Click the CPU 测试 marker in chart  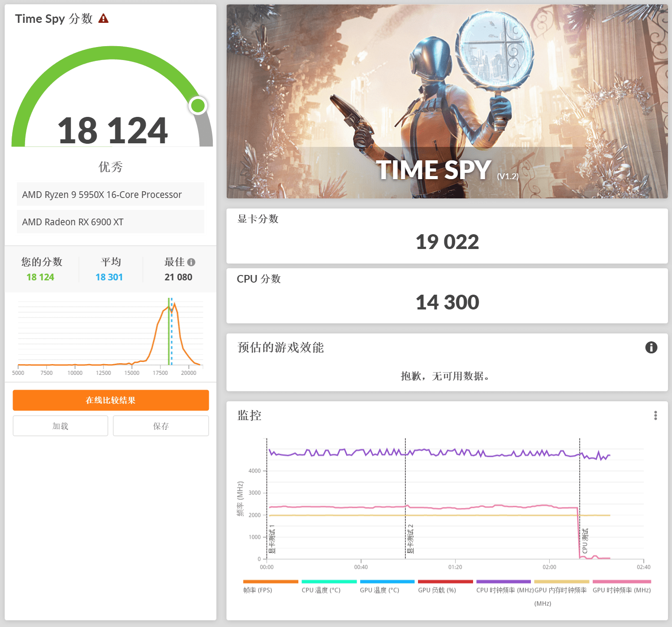tap(585, 541)
